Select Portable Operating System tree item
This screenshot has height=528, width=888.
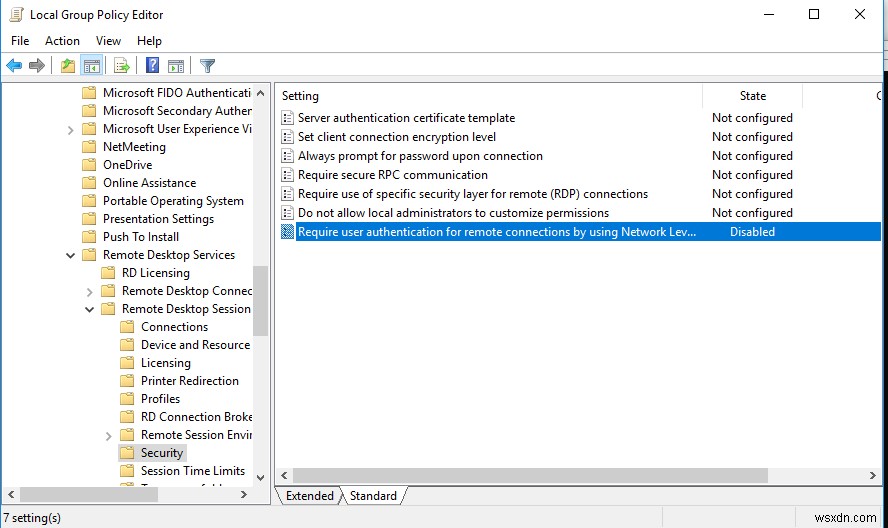173,201
